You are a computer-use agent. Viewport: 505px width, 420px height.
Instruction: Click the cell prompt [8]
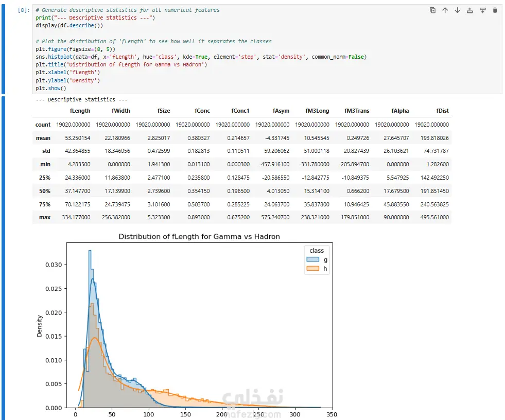point(24,10)
